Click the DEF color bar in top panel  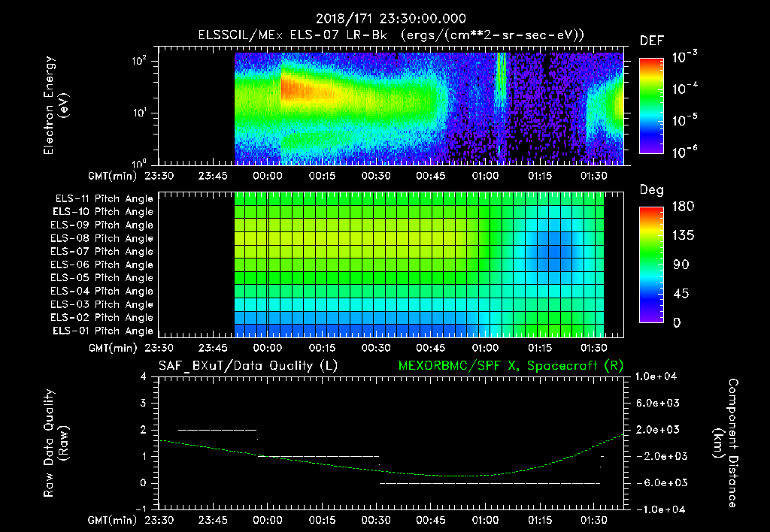(x=651, y=105)
